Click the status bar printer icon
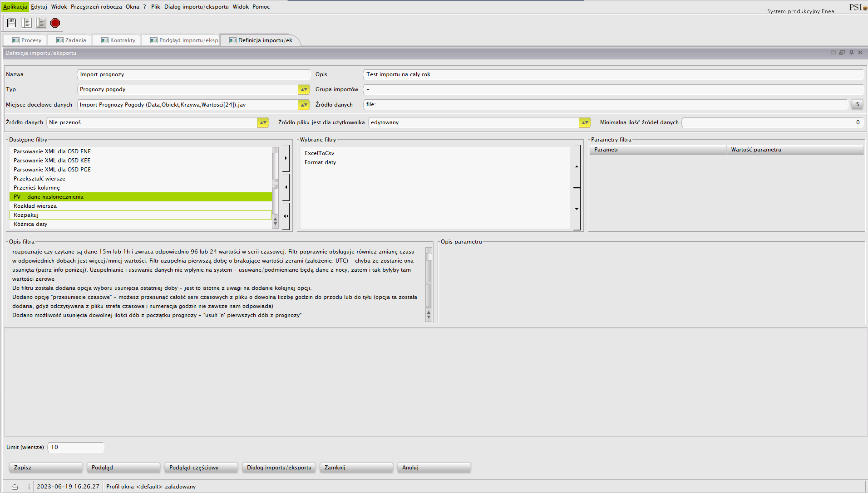 tap(15, 487)
